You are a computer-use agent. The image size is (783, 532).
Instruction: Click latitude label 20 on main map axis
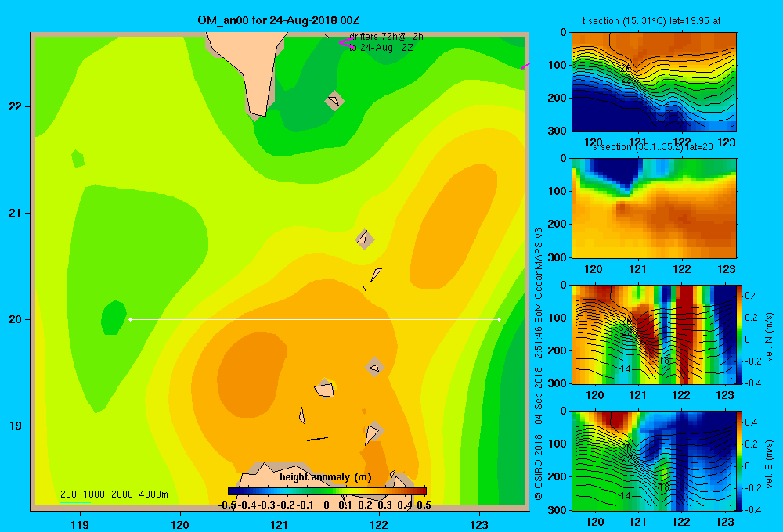click(x=16, y=319)
